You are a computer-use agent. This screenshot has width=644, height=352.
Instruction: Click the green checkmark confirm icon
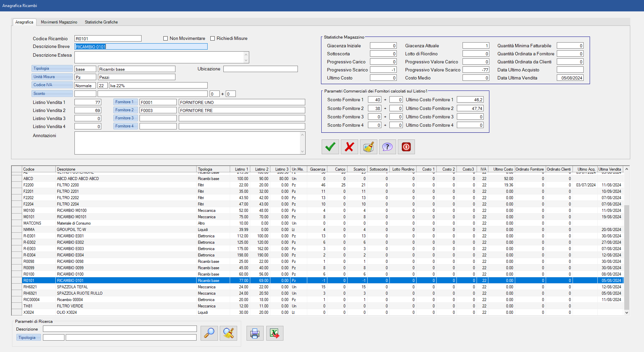(x=330, y=147)
